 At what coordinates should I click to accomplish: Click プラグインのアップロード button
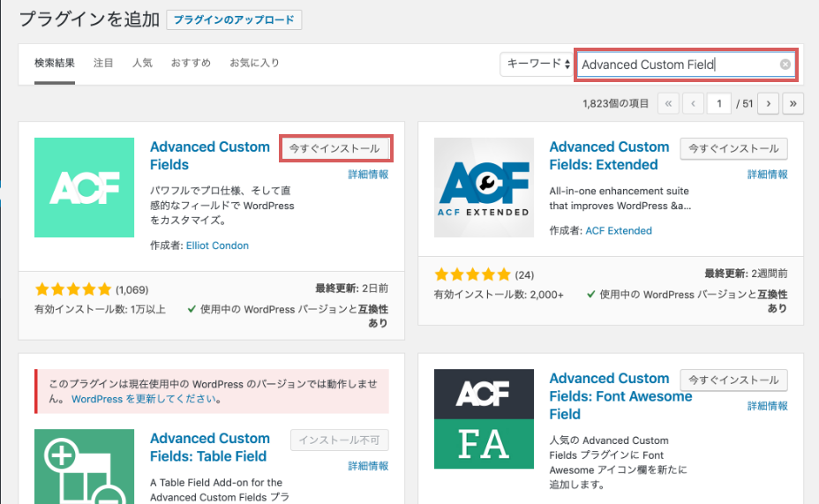[234, 19]
